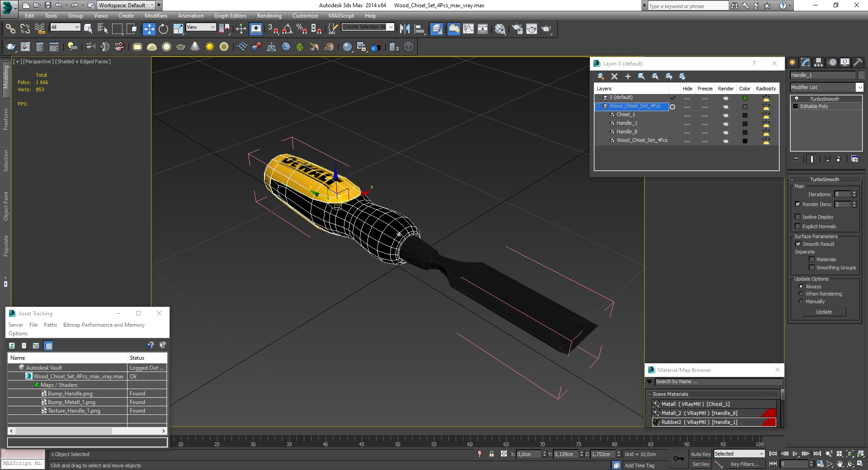Open reference coordinate system View dropdown
Image resolution: width=868 pixels, height=470 pixels.
(x=201, y=27)
